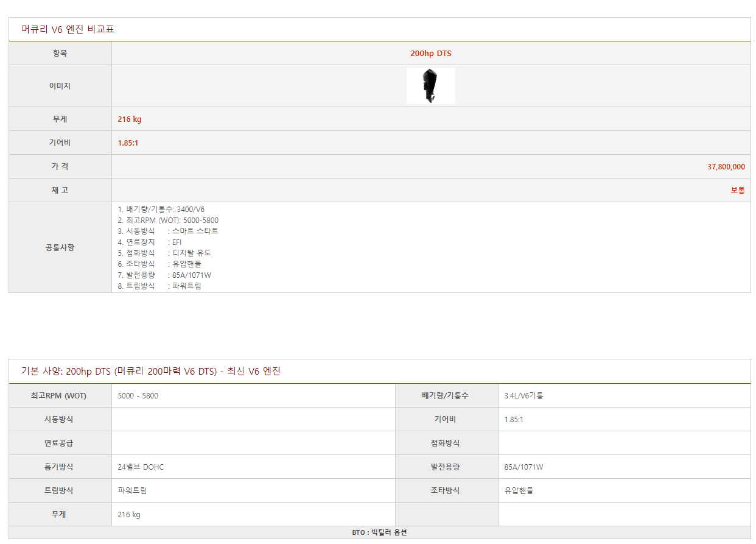Click '기어비' label in the comparison table
Image resolution: width=756 pixels, height=544 pixels.
pos(60,143)
